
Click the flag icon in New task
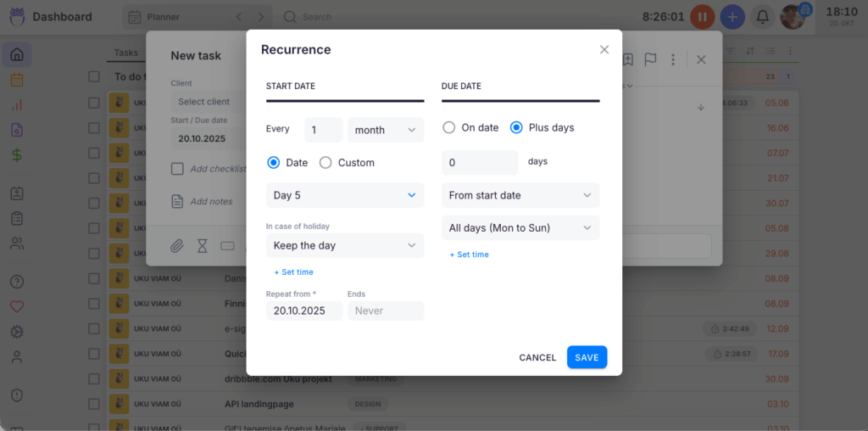point(650,59)
